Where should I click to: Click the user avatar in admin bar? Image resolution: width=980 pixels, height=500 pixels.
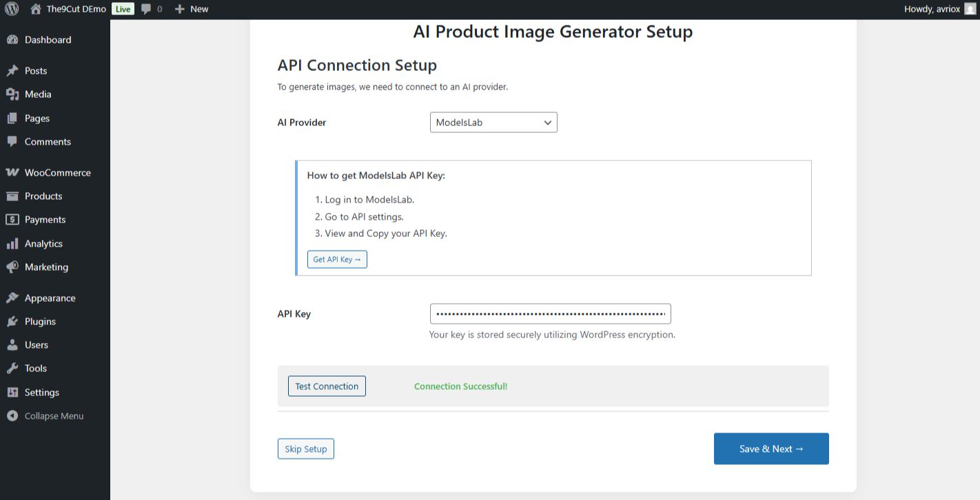coord(970,9)
